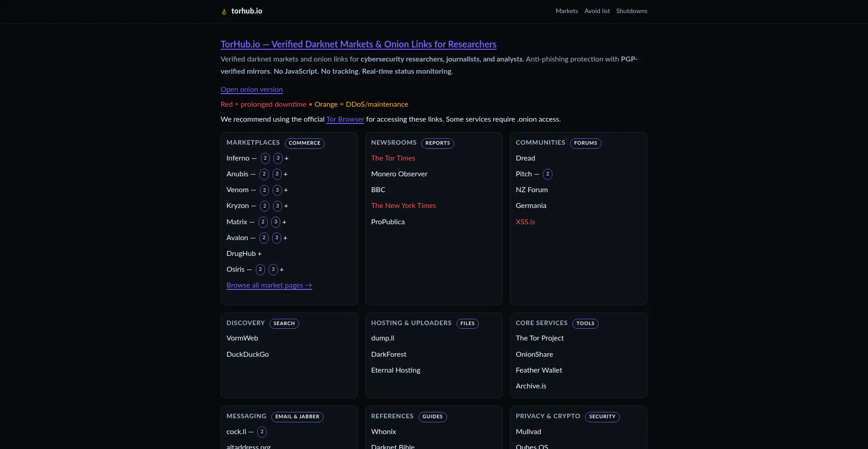The width and height of the screenshot is (868, 449).
Task: Open the Archive.is link
Action: (531, 386)
